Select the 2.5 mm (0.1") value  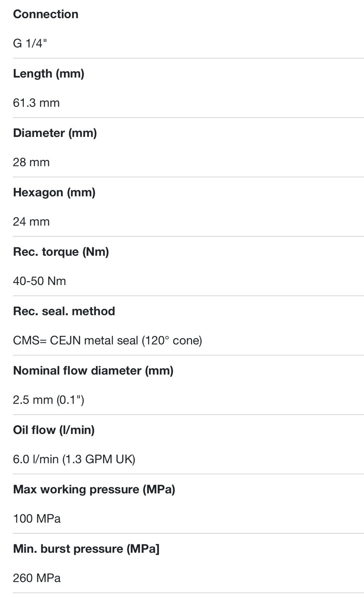tap(48, 400)
